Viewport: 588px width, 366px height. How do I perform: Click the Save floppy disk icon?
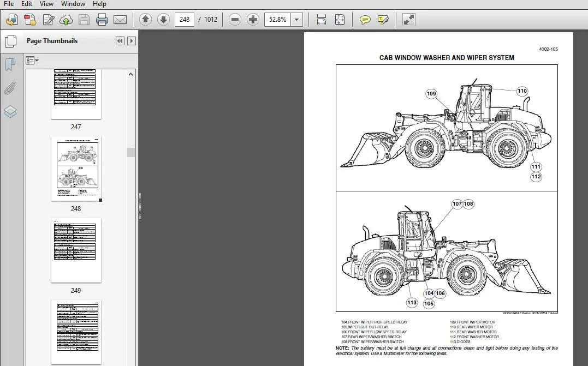click(x=84, y=20)
